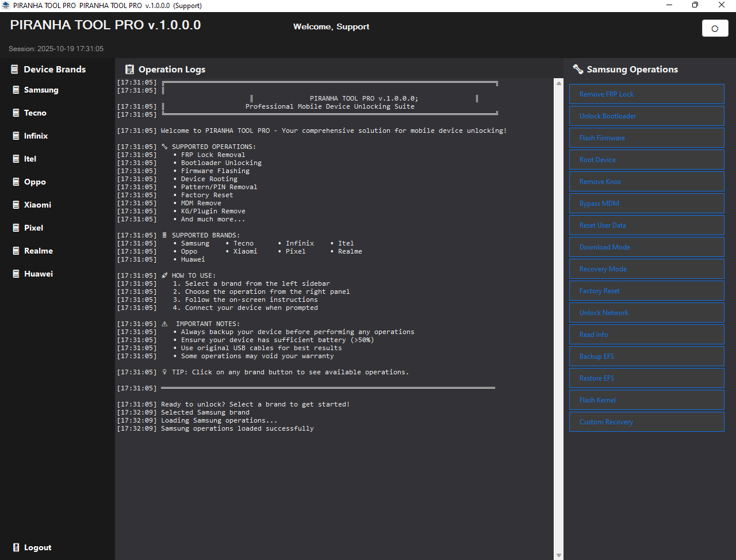This screenshot has height=560, width=736.
Task: Click the Pixel brand icon
Action: [x=16, y=228]
